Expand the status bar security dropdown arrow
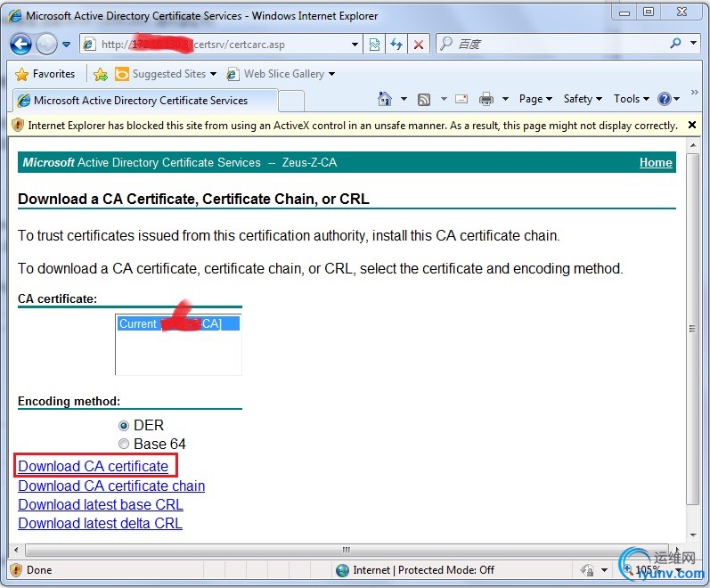Screen dimensions: 710x588 (x=604, y=570)
